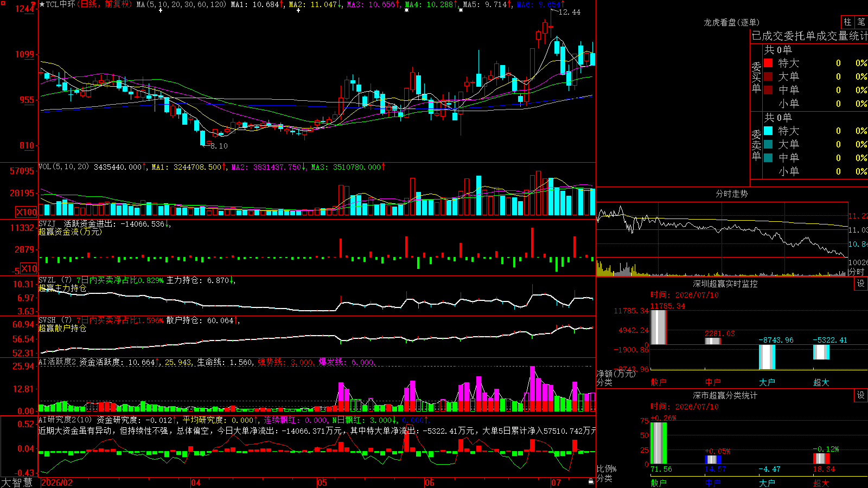Click the 04 month marker on the time axis
This screenshot has width=868, height=488.
pos(196,483)
